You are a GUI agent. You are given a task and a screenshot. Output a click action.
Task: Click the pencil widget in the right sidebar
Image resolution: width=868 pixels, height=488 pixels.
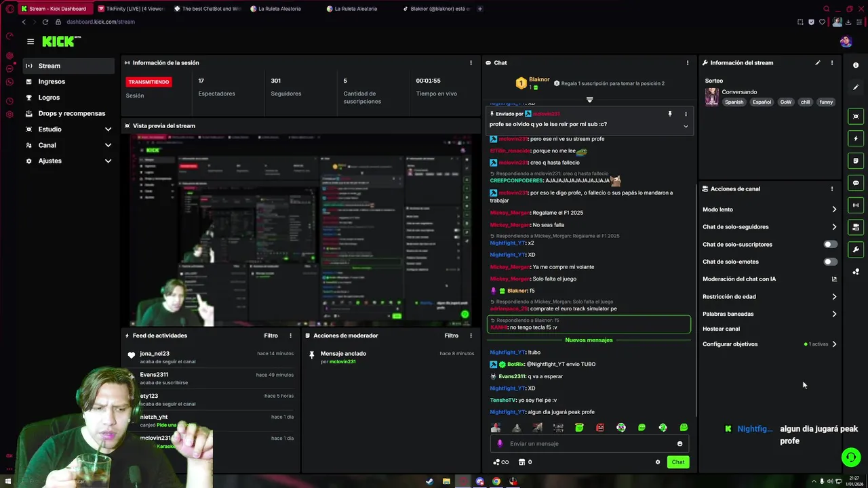[856, 87]
